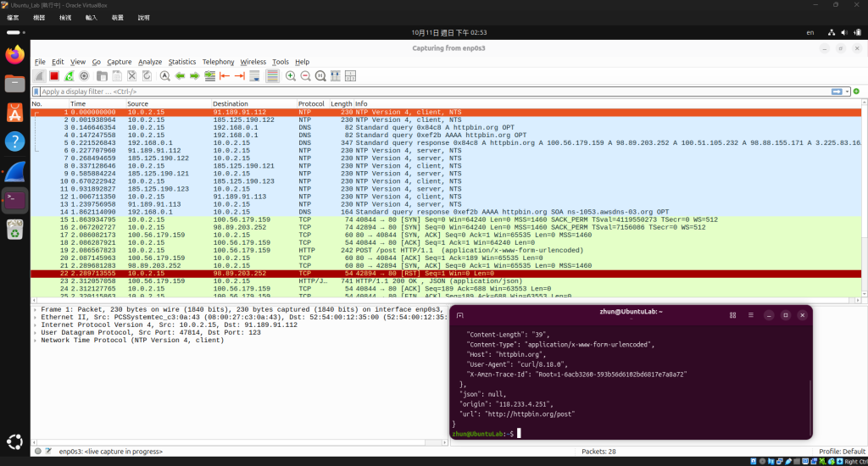Screen dimensions: 868x466
Task: Click Packets: 28 status text
Action: pyautogui.click(x=598, y=452)
